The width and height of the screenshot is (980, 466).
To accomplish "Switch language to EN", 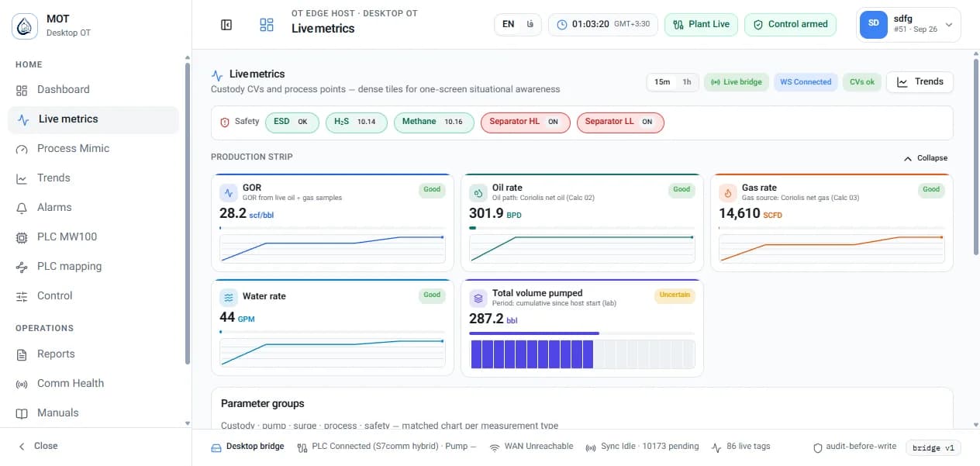I will [x=508, y=24].
